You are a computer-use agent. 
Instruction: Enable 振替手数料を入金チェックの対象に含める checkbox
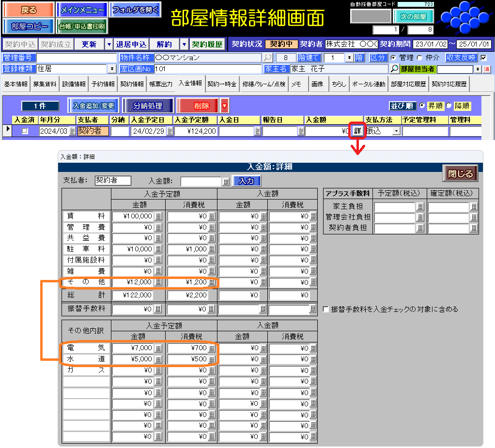tap(326, 309)
